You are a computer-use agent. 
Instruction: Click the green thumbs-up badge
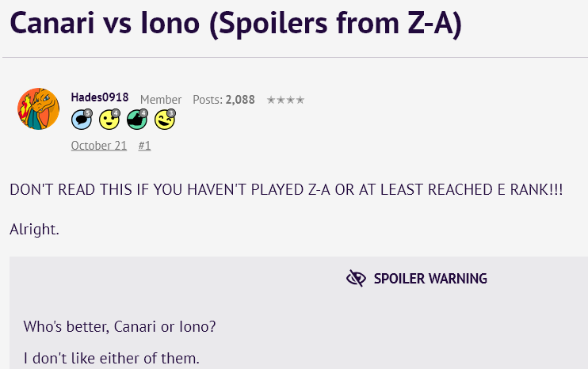[136, 120]
